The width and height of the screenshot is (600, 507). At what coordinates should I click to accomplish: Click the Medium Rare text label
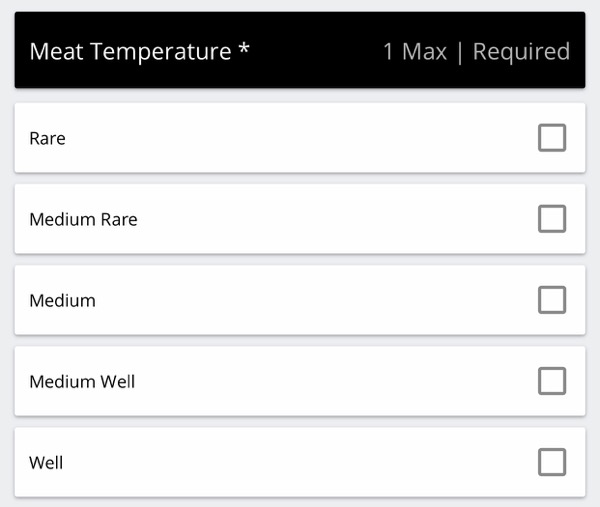(x=83, y=220)
